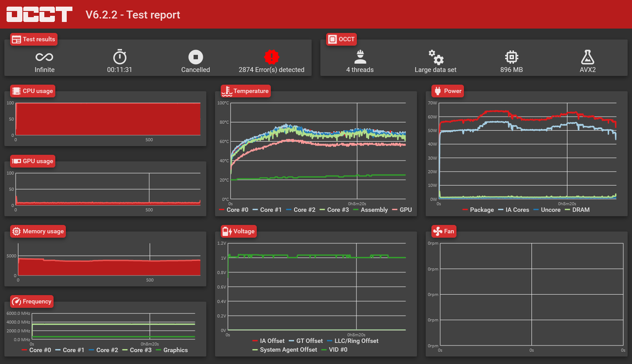Click the Voltage panel label
This screenshot has width=632, height=364.
click(x=238, y=231)
